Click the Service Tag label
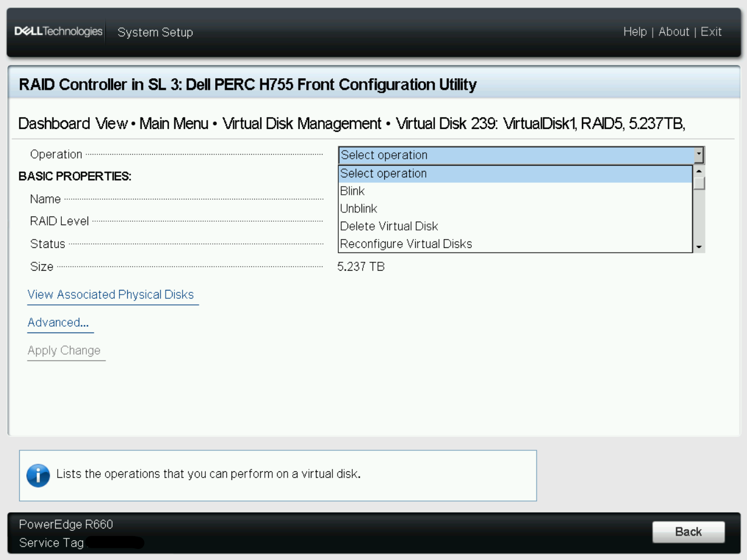747x560 pixels. point(51,543)
